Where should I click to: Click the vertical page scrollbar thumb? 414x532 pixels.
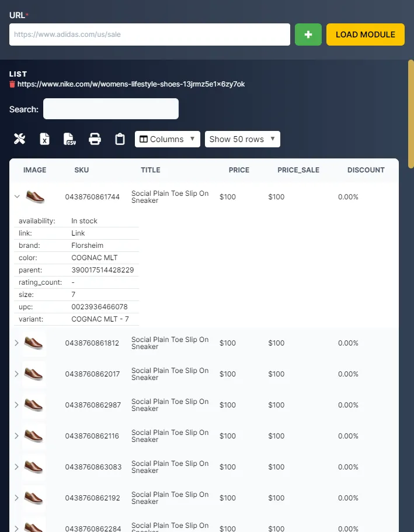tap(410, 114)
